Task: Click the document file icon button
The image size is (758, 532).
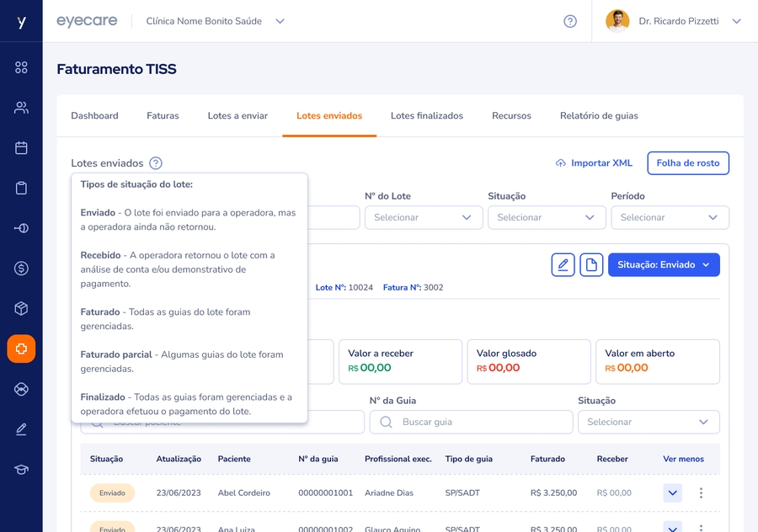Action: click(x=591, y=265)
